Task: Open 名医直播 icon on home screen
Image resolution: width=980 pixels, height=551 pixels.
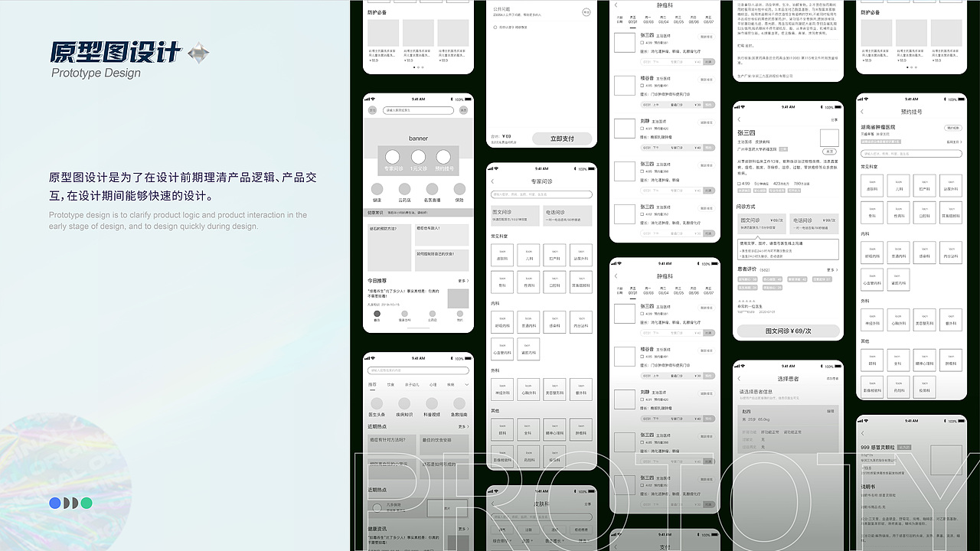Action: pyautogui.click(x=432, y=189)
